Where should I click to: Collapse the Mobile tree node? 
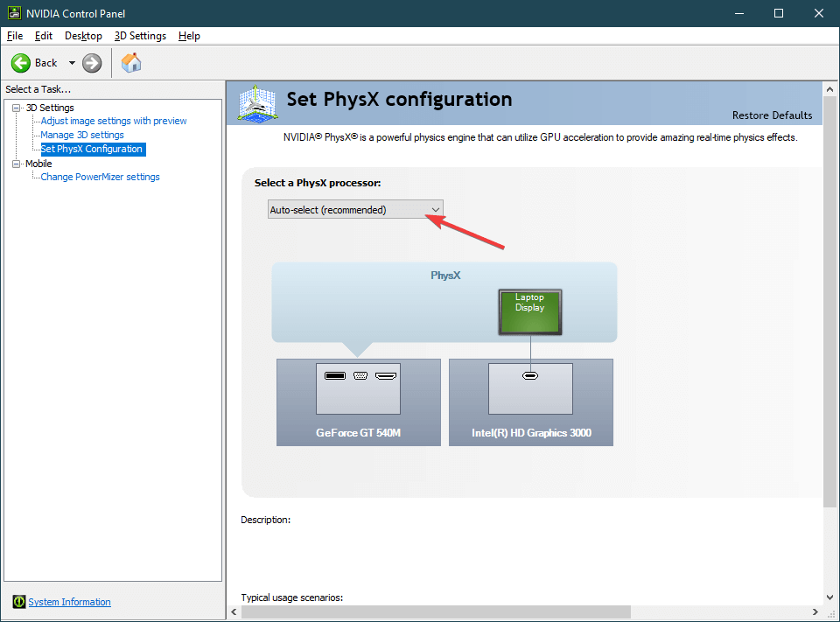pos(16,164)
